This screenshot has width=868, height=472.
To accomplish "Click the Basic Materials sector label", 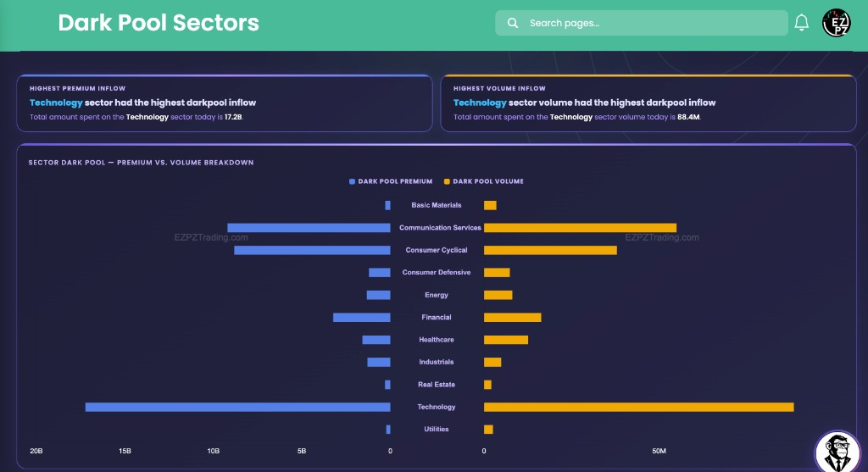I will (437, 205).
